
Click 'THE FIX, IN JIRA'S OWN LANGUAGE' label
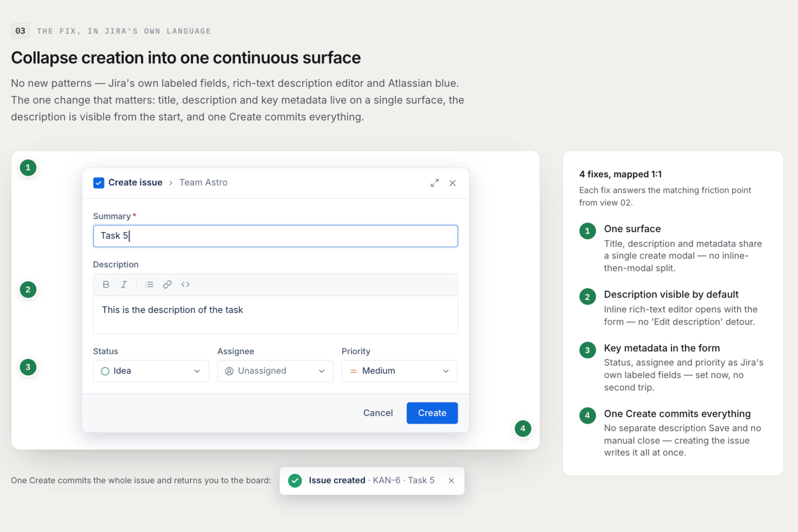[x=124, y=31]
